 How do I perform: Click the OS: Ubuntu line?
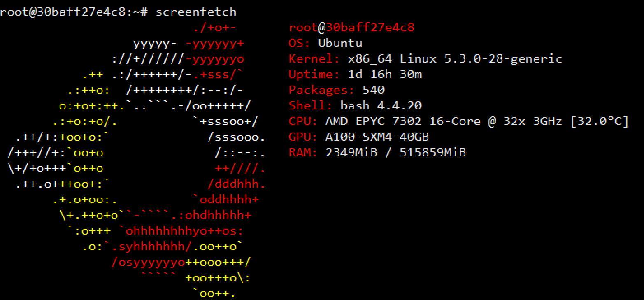click(325, 43)
